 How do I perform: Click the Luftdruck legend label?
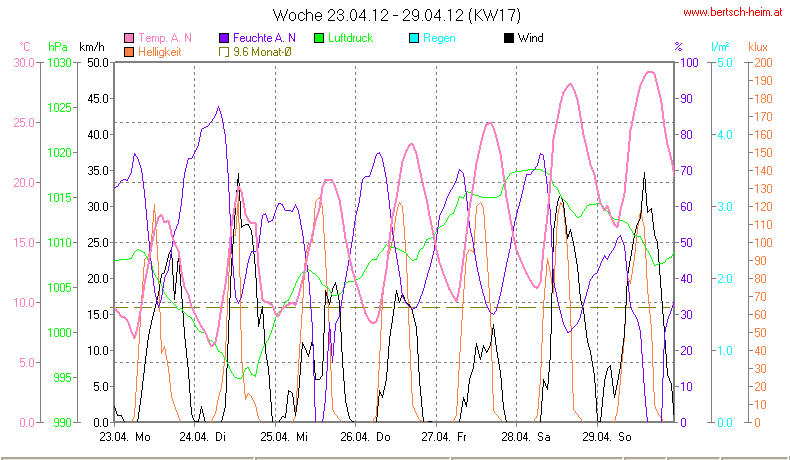coord(350,38)
